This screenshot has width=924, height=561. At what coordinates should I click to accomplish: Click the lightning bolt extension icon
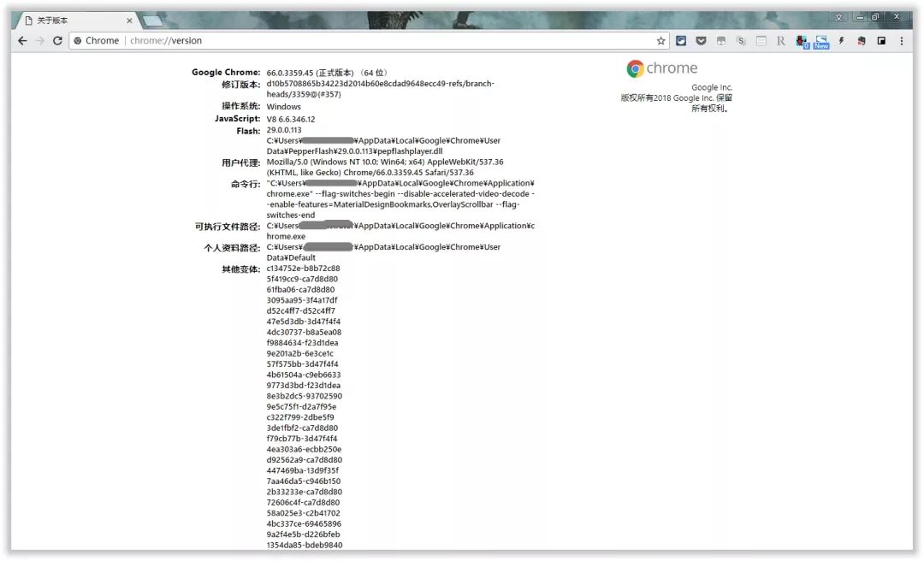(x=841, y=41)
